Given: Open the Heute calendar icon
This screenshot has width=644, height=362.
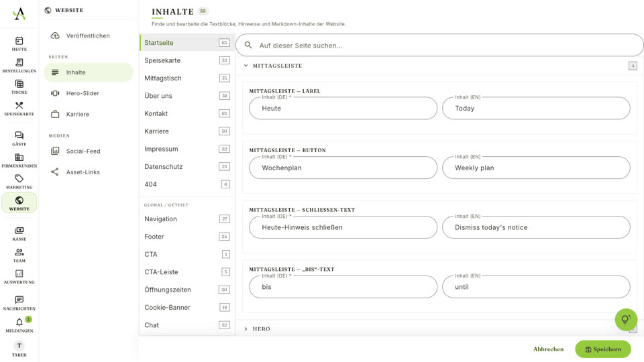Looking at the screenshot, I should (x=19, y=41).
